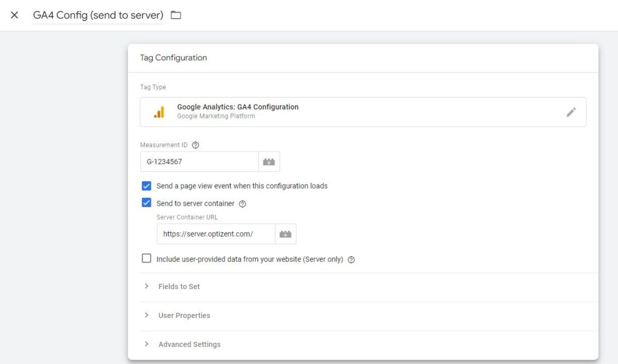Click the Tag Configuration heading
Screen dimensions: 618x364
[x=173, y=58]
